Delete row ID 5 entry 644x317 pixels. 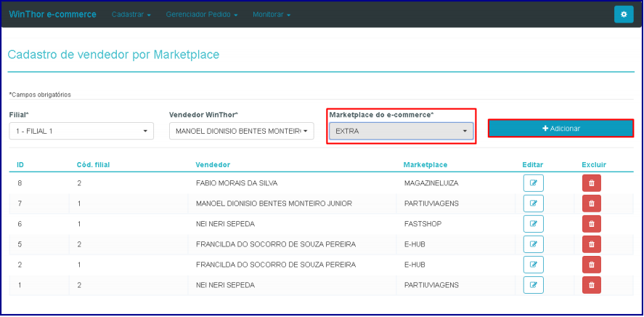point(592,244)
